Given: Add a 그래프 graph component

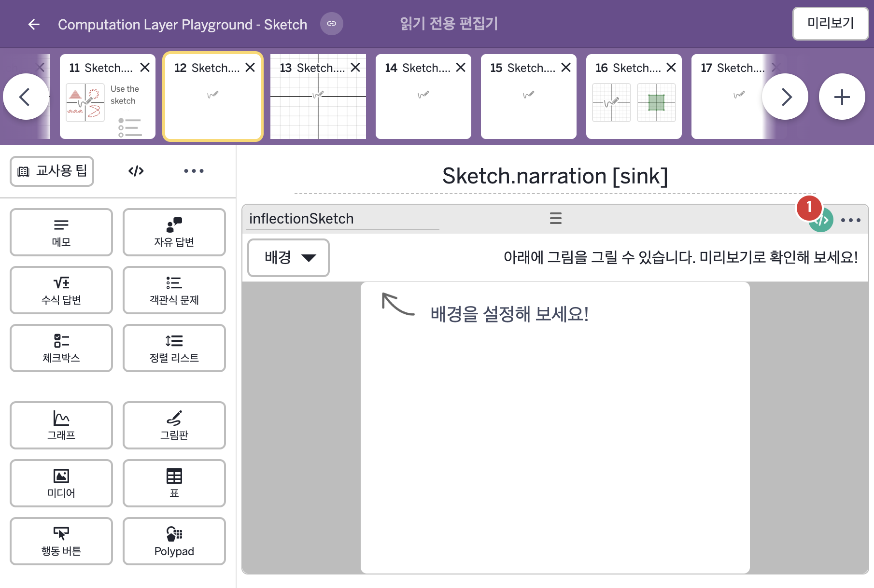Looking at the screenshot, I should 61,425.
